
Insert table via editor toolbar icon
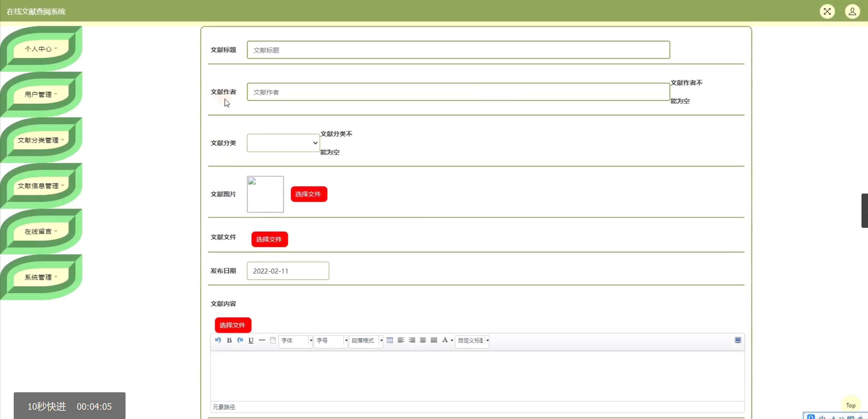point(390,340)
